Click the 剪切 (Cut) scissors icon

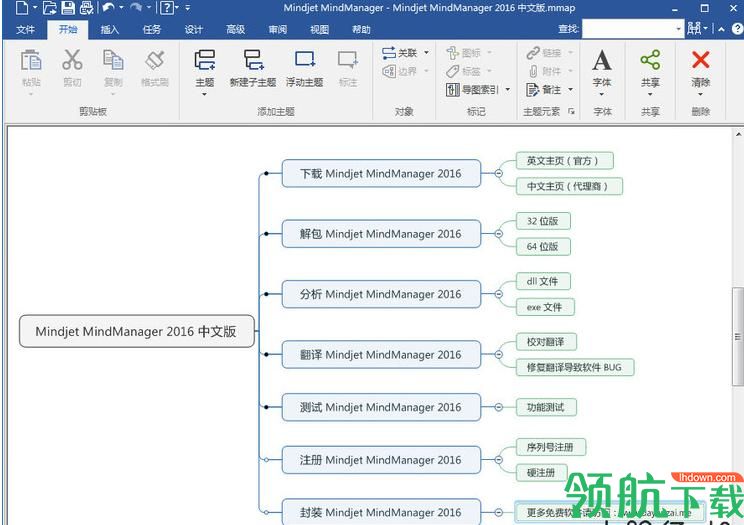coord(72,60)
